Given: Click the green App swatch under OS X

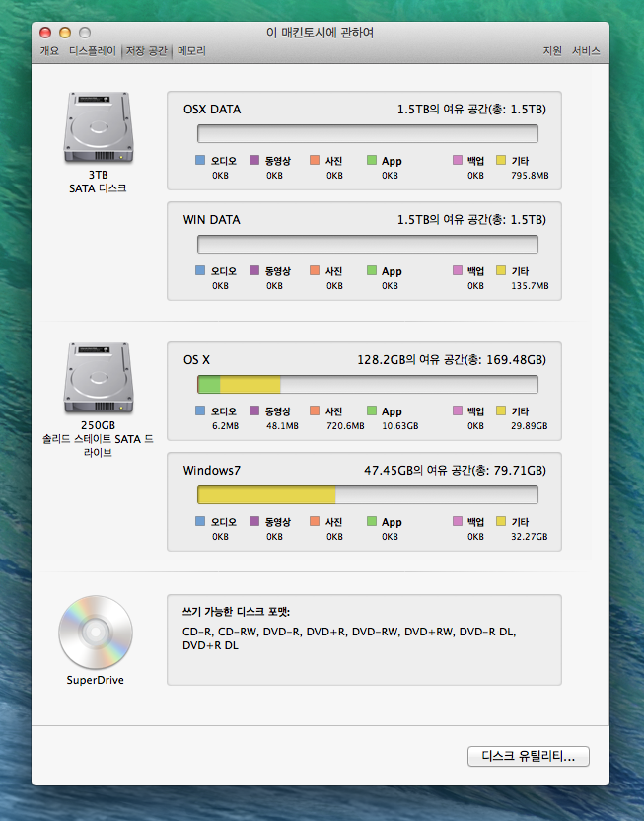Looking at the screenshot, I should 372,411.
